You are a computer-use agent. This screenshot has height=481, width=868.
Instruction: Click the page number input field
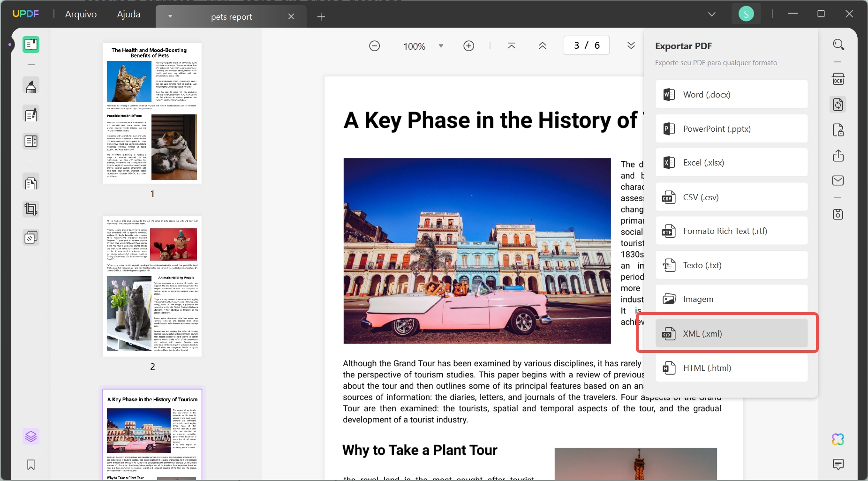point(586,45)
